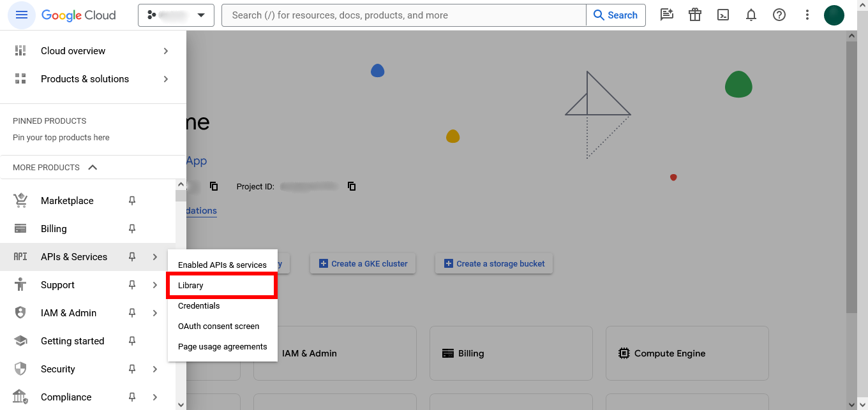Click the Compliance building icon

[x=20, y=397]
